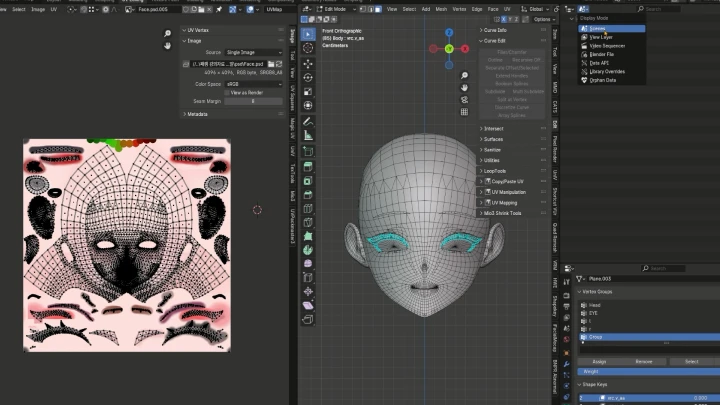Screen dimensions: 720x405
Task: Select the Inset Faces tool
Action: (308, 180)
